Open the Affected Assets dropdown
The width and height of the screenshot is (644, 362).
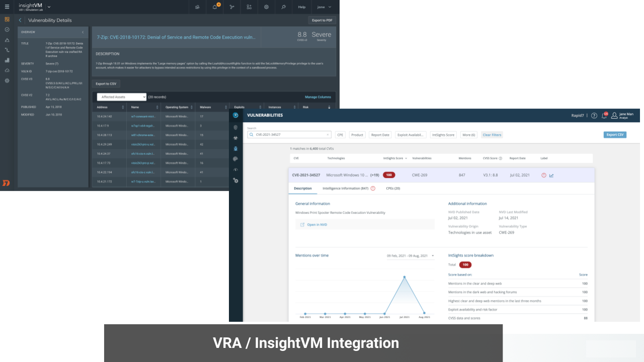[x=121, y=97]
